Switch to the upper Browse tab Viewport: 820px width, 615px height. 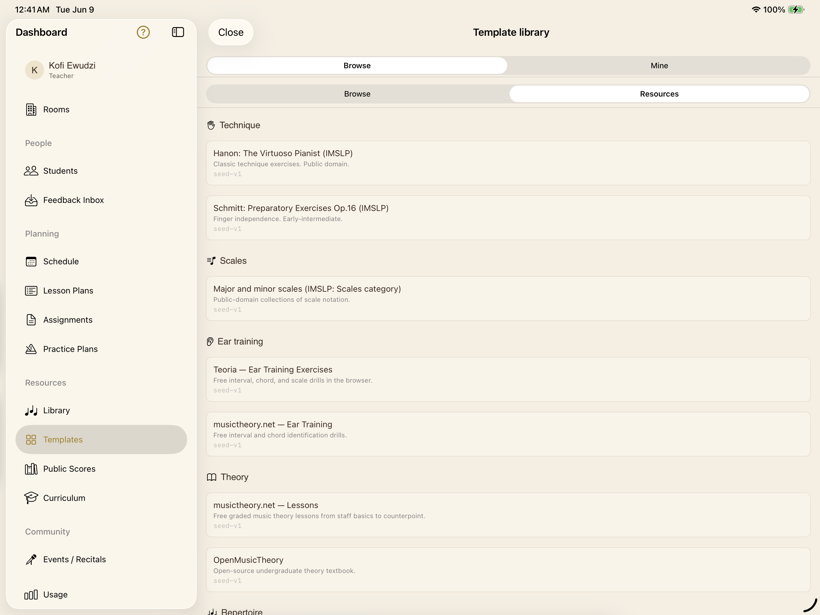[357, 65]
